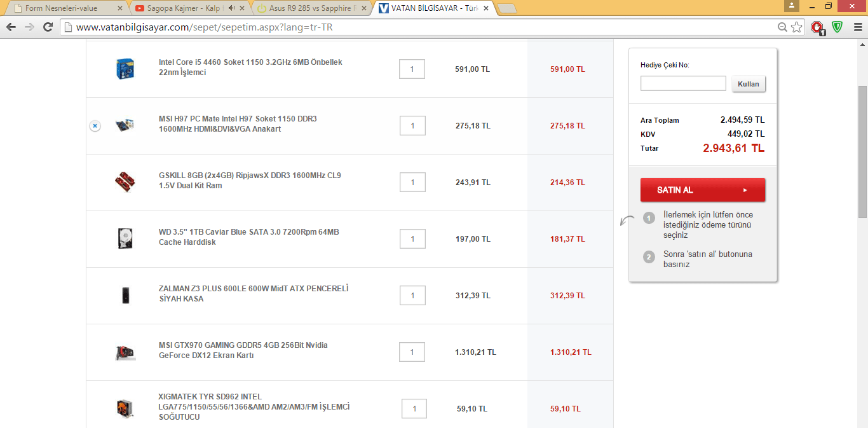Edit quantity for XIGMATEK TYR SD962 cooler

point(414,409)
